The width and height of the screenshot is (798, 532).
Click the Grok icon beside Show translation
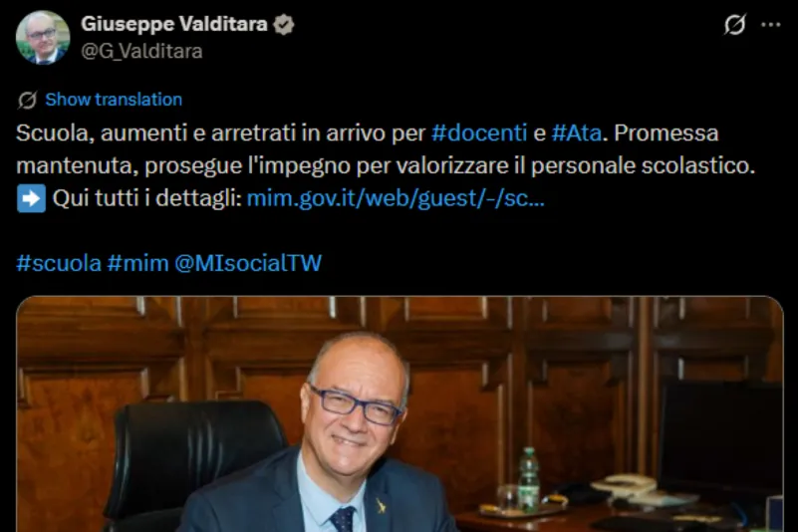coord(27,100)
